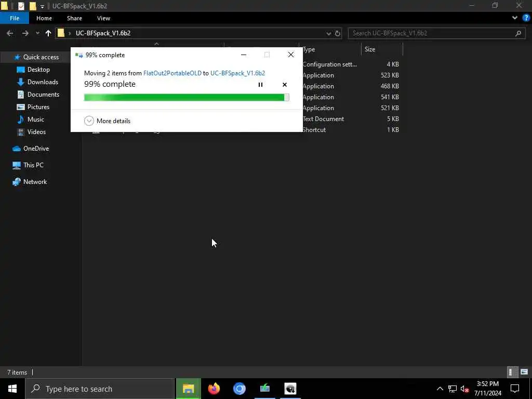The image size is (532, 399).
Task: Click UC-BFSpack_V1.6b2 in address bar
Action: [103, 33]
